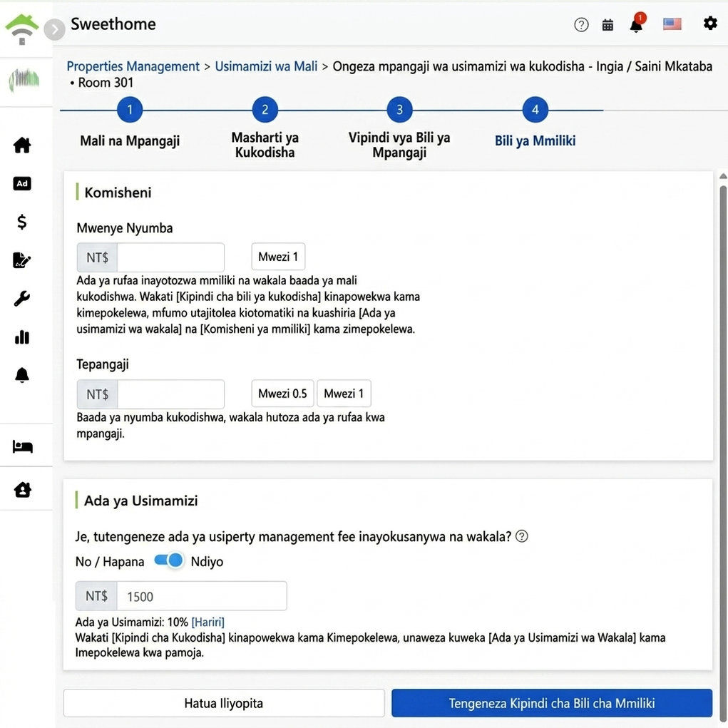Select step 4 Bili ya Mmiliki
Screen dimensions: 728x728
[x=535, y=110]
